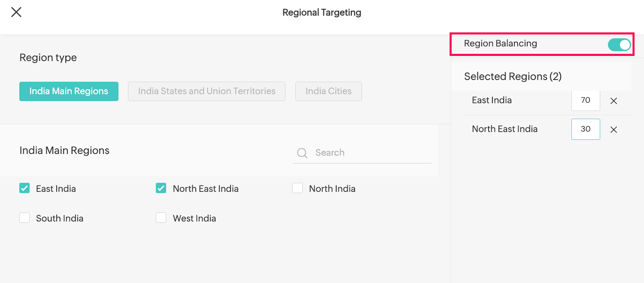
Task: Edit the East India percentage field
Action: click(x=586, y=100)
